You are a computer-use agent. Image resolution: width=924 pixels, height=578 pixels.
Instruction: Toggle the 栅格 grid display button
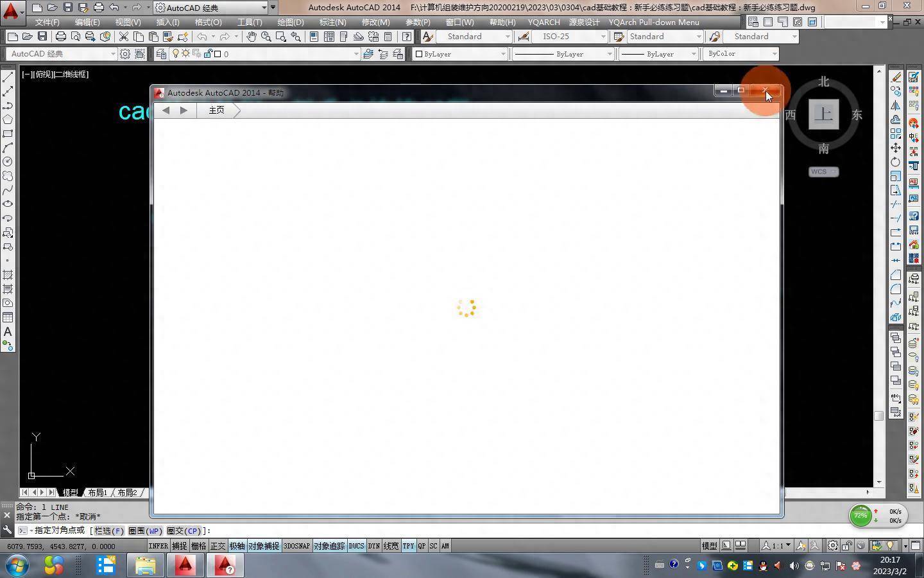(x=198, y=546)
